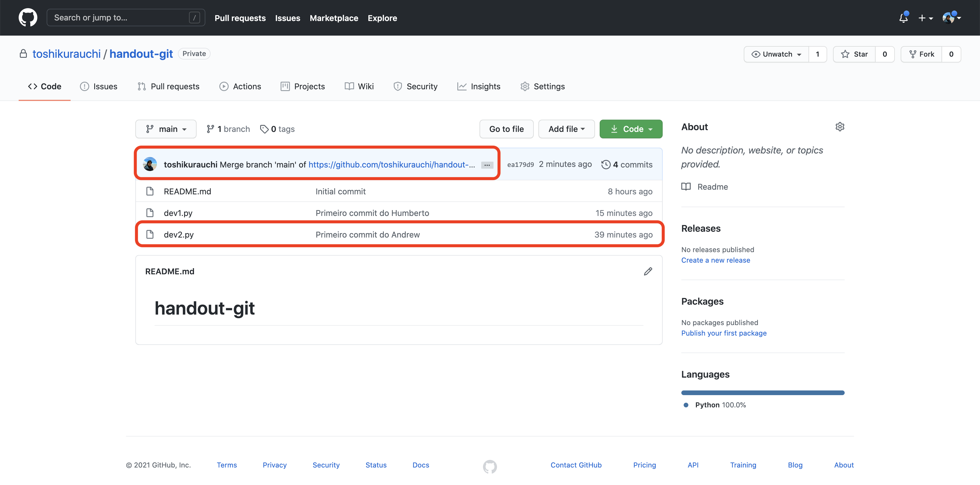
Task: Star the handout-git repository
Action: 855,54
